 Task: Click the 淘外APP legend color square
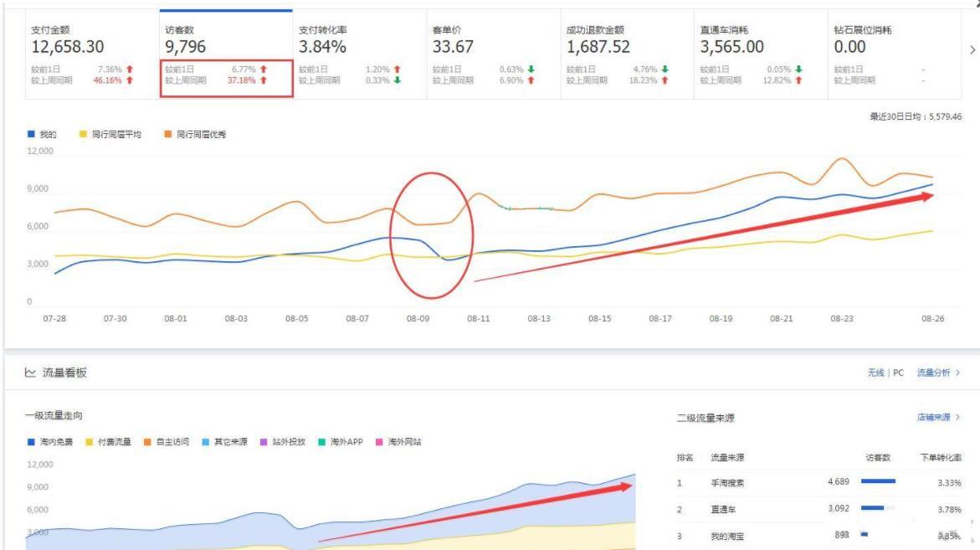point(321,442)
